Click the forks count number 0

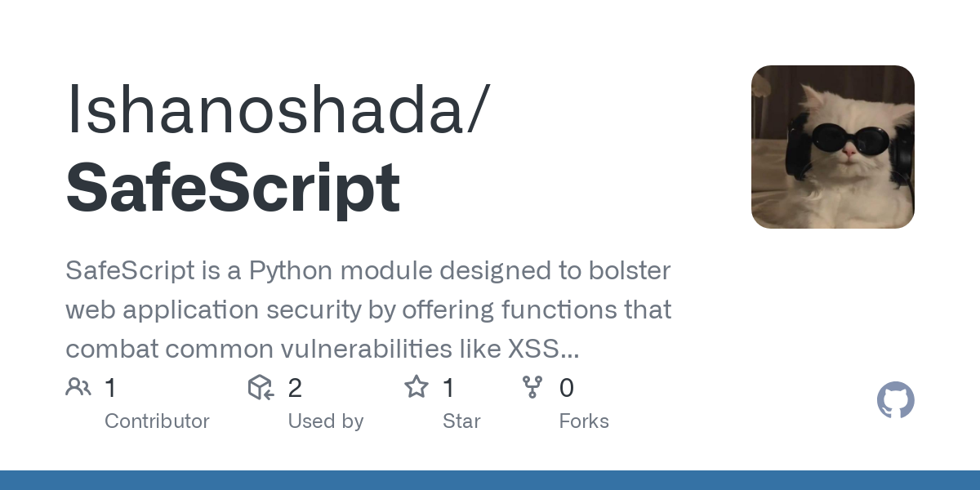click(566, 388)
